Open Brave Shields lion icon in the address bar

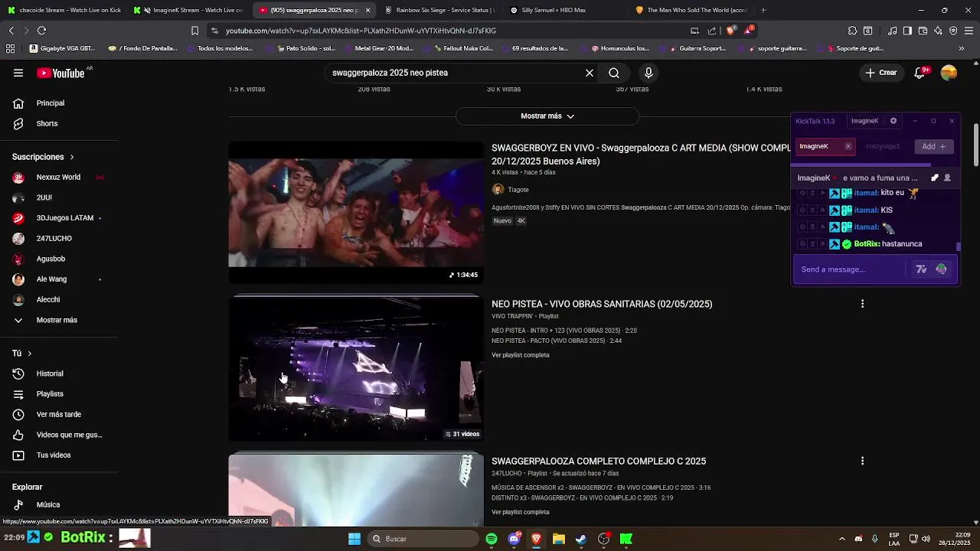tap(730, 31)
